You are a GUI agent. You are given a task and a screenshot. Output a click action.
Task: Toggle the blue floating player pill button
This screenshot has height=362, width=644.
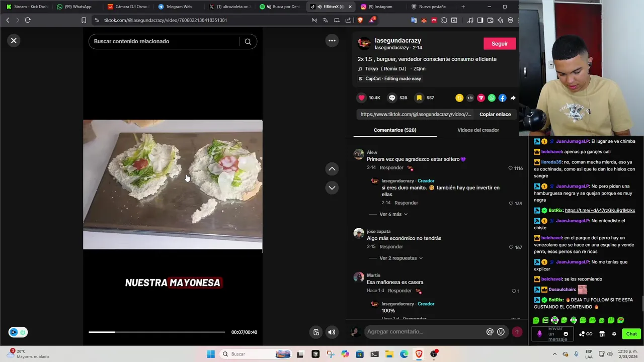pos(18,332)
